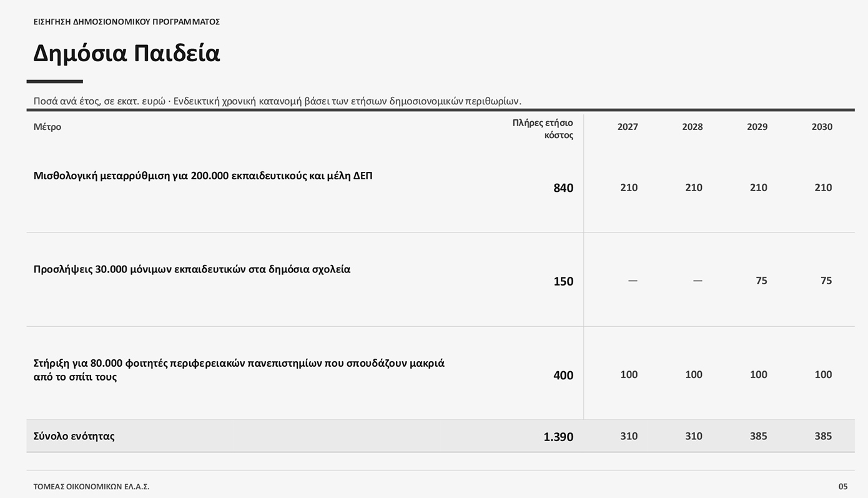The image size is (868, 498).
Task: Click the Σύνολο ενότητας total row label
Action: coord(74,436)
